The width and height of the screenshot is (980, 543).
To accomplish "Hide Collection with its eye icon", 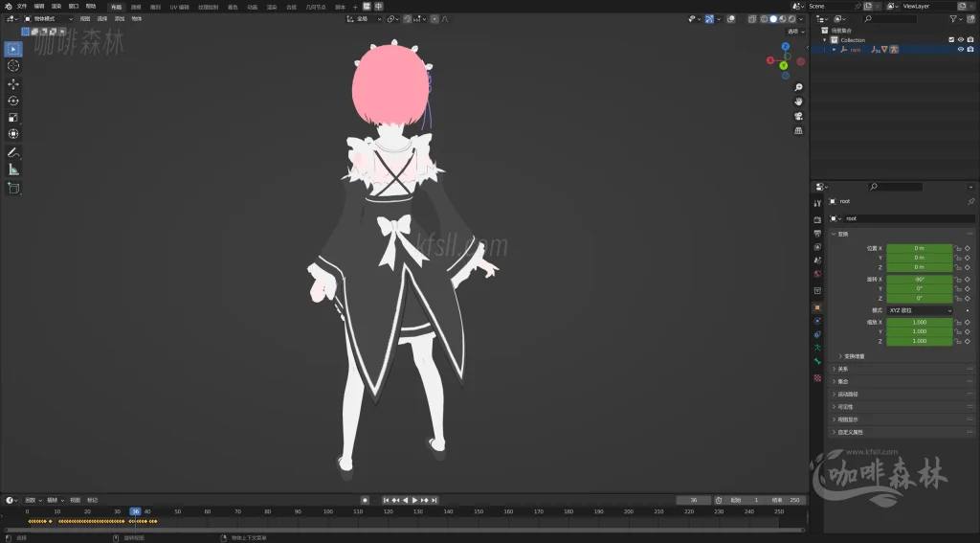I will (x=961, y=40).
